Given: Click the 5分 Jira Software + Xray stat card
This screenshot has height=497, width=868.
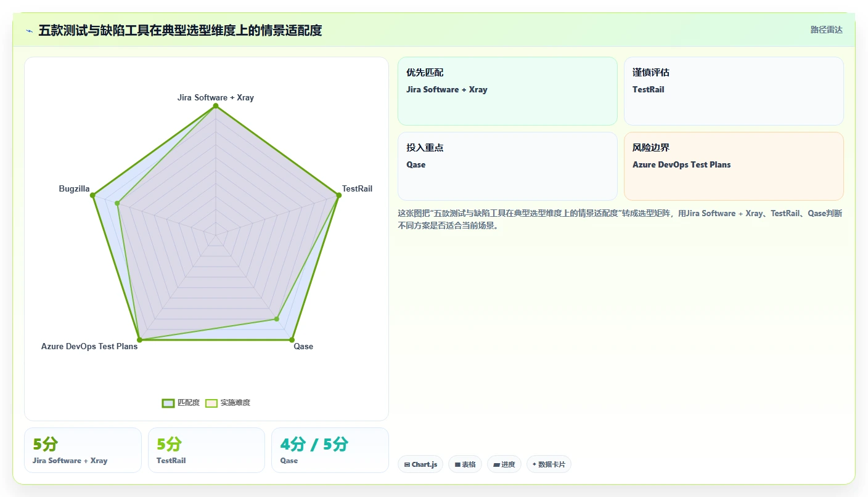Looking at the screenshot, I should tap(83, 450).
